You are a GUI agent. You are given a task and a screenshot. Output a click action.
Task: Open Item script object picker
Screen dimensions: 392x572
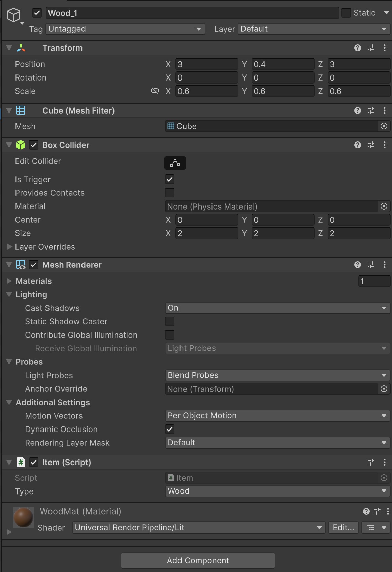tap(384, 478)
